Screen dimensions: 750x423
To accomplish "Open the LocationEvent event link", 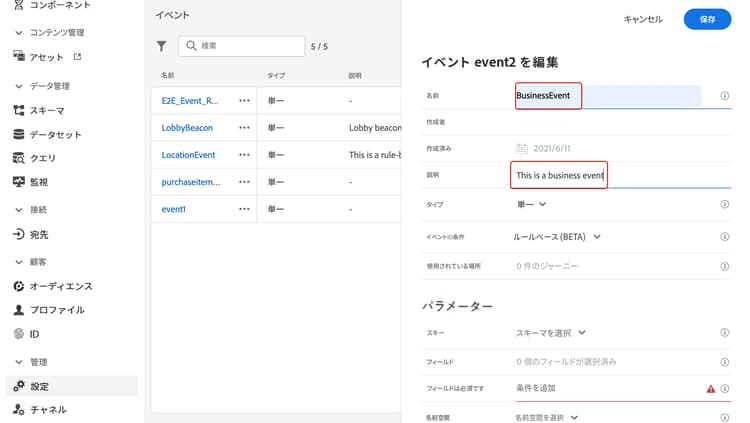I will [x=188, y=155].
